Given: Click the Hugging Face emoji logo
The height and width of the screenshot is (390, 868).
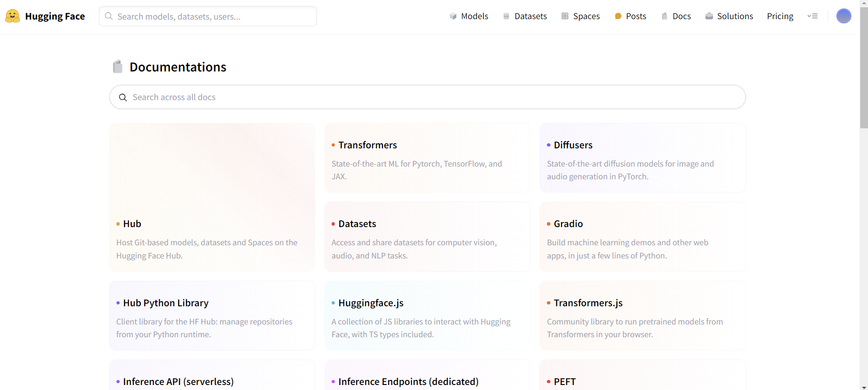Looking at the screenshot, I should point(12,16).
